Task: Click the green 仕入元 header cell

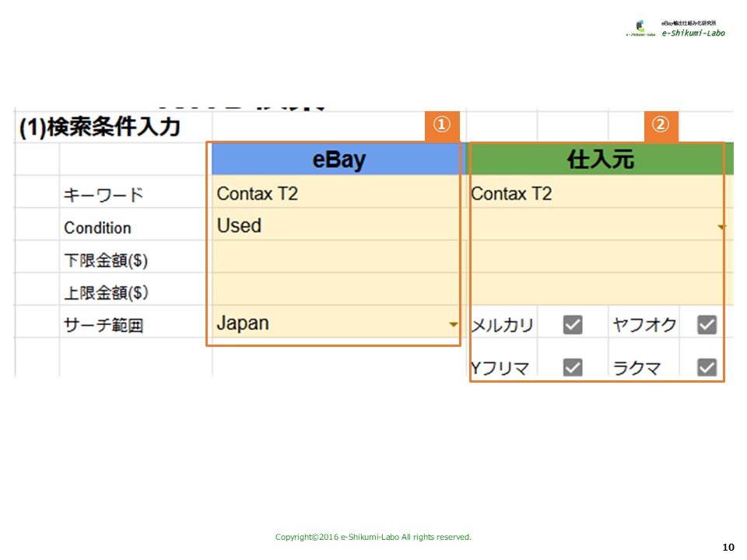Action: (599, 159)
